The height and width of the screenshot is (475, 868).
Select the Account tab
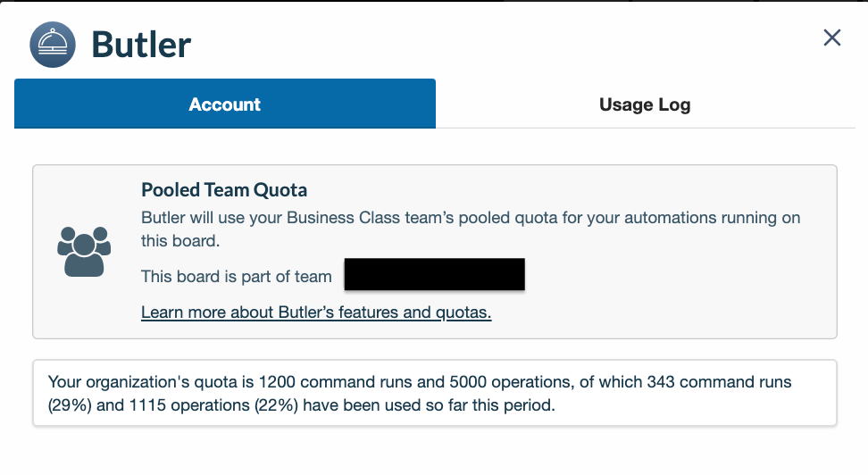tap(225, 104)
